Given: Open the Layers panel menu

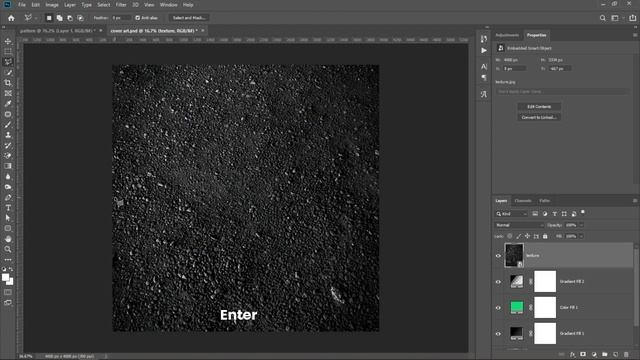Looking at the screenshot, I should tap(635, 201).
